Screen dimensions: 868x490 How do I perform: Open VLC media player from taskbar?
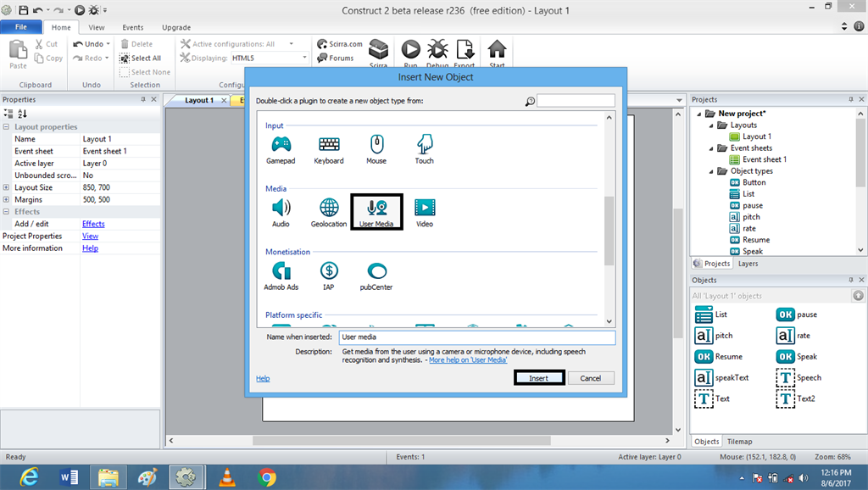(227, 477)
